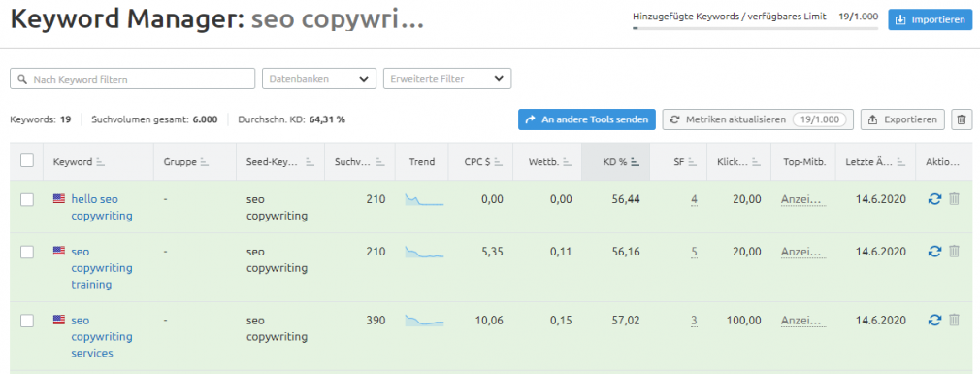Click the trend chart for seo copywriting services
Screen dimensions: 980x374
pos(424,321)
